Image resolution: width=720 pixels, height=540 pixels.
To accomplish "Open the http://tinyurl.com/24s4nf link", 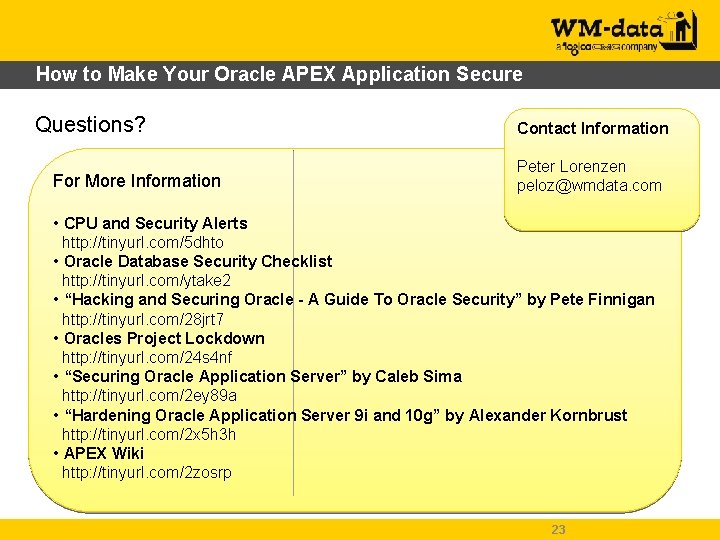I will point(147,357).
